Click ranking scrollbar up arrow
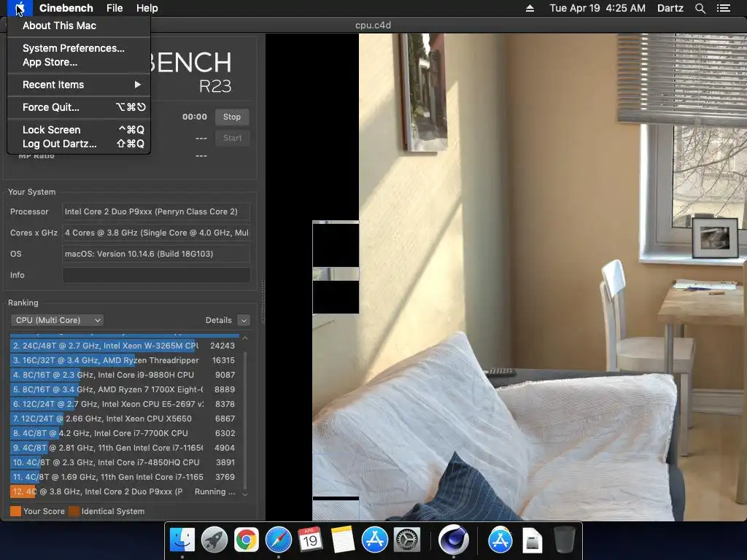 (x=245, y=338)
